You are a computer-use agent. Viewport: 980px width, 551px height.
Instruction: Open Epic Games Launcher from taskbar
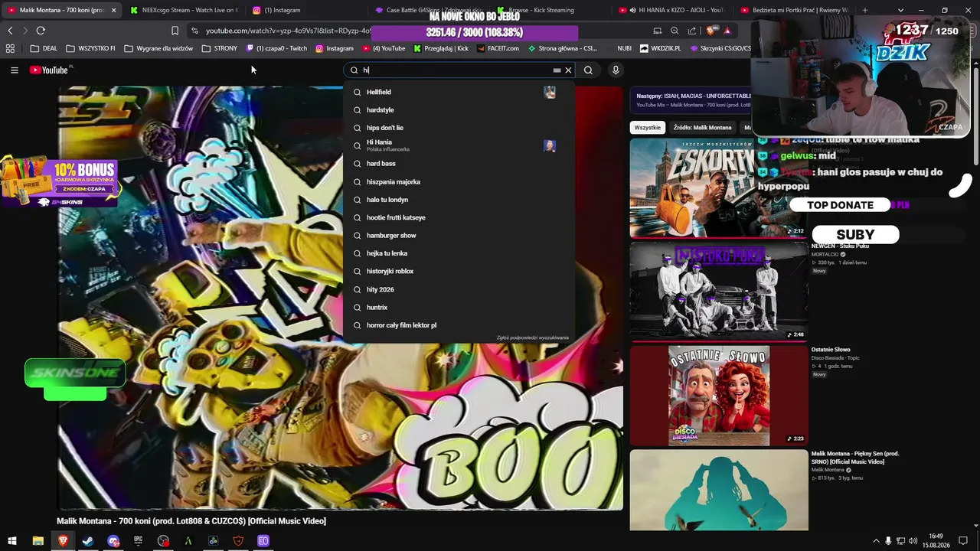click(x=139, y=541)
